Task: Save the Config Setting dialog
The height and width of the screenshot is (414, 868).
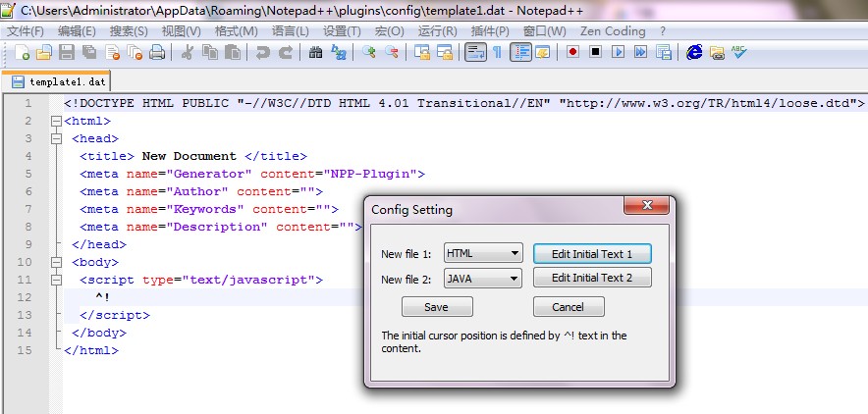Action: point(437,307)
